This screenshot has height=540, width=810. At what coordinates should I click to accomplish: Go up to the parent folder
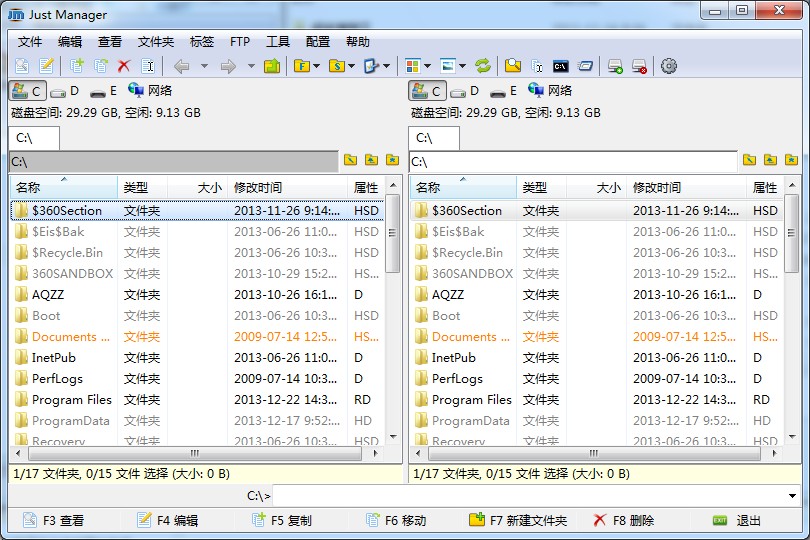pos(272,66)
